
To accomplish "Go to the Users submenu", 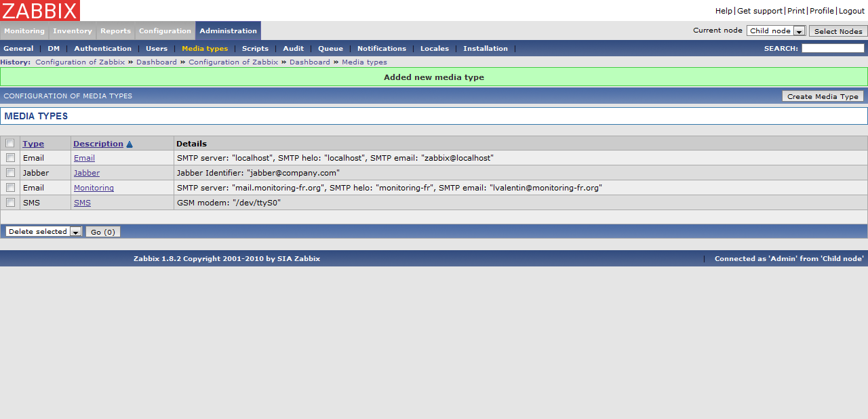I will [x=157, y=49].
